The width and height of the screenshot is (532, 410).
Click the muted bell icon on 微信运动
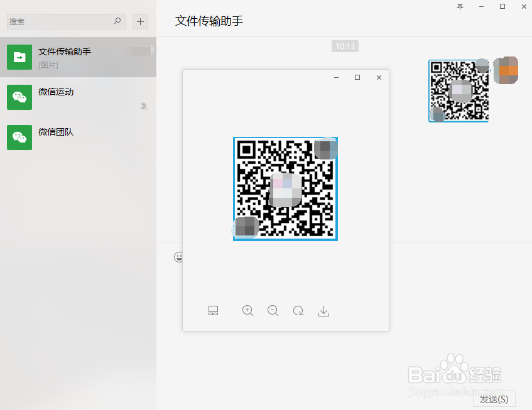144,106
